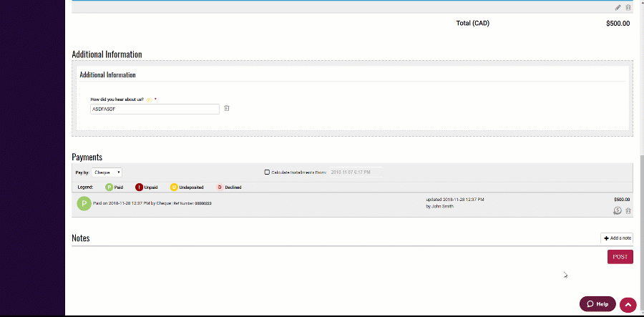The height and width of the screenshot is (317, 644).
Task: Click the red Unpaid legend icon
Action: (x=140, y=187)
